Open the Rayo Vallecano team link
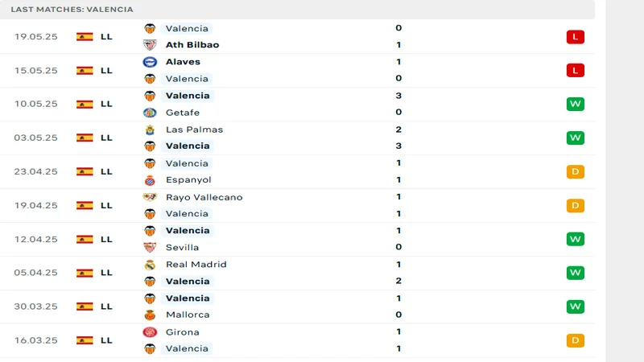The height and width of the screenshot is (362, 644). click(x=204, y=197)
